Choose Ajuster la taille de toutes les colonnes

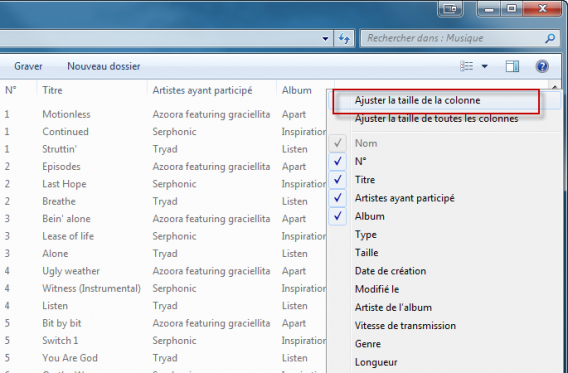pyautogui.click(x=445, y=119)
